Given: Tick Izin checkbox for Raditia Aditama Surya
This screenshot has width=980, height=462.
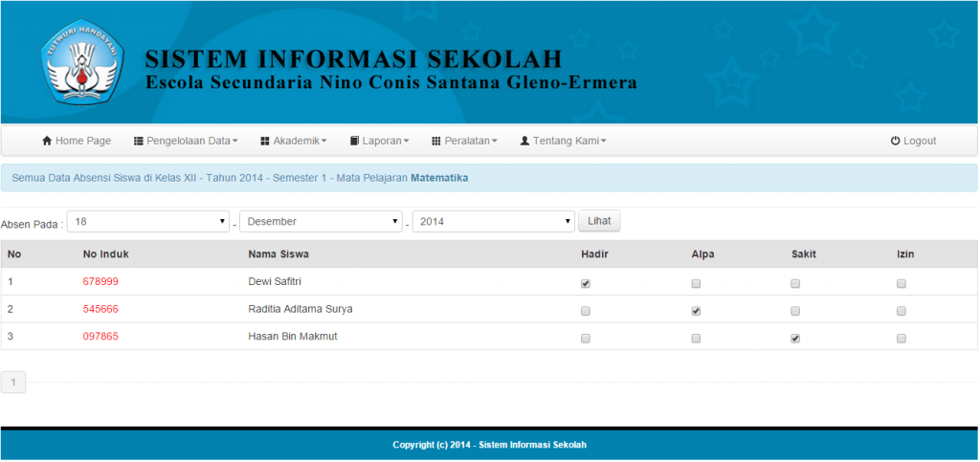Looking at the screenshot, I should [x=901, y=311].
